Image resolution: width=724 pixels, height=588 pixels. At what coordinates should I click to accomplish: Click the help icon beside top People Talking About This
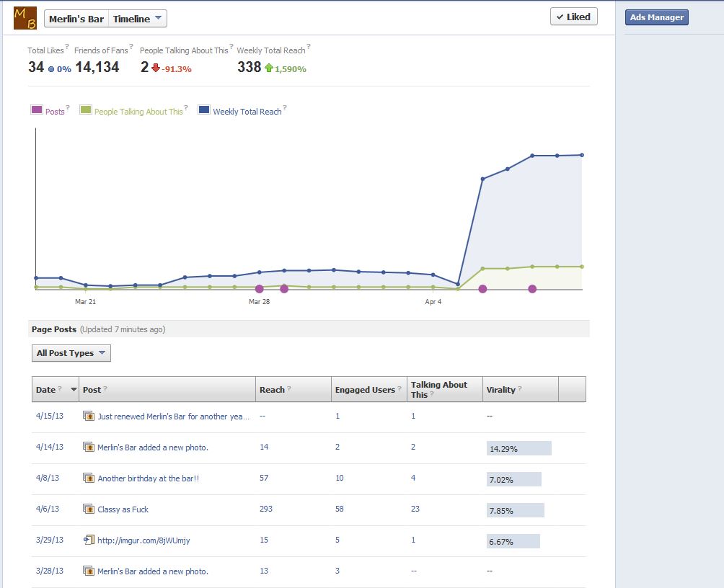(x=231, y=46)
